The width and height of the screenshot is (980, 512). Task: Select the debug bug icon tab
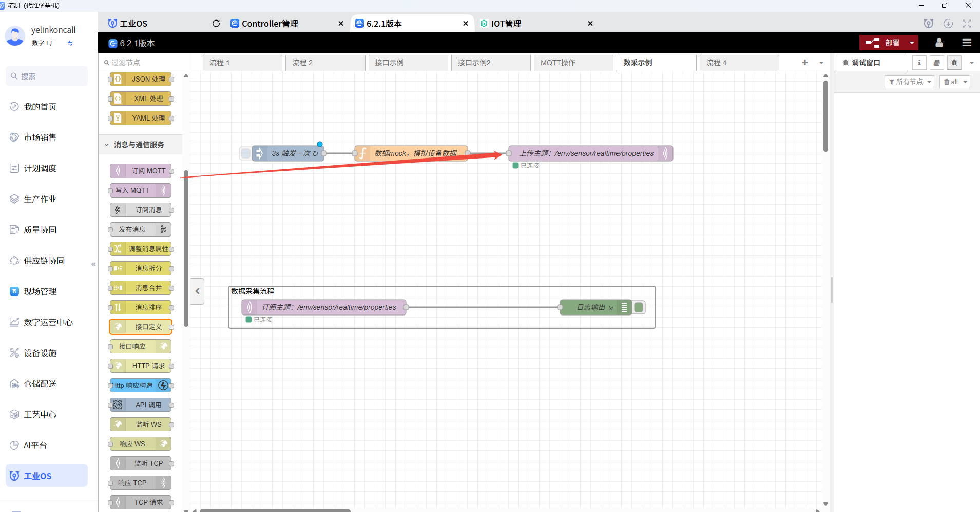[x=954, y=63]
